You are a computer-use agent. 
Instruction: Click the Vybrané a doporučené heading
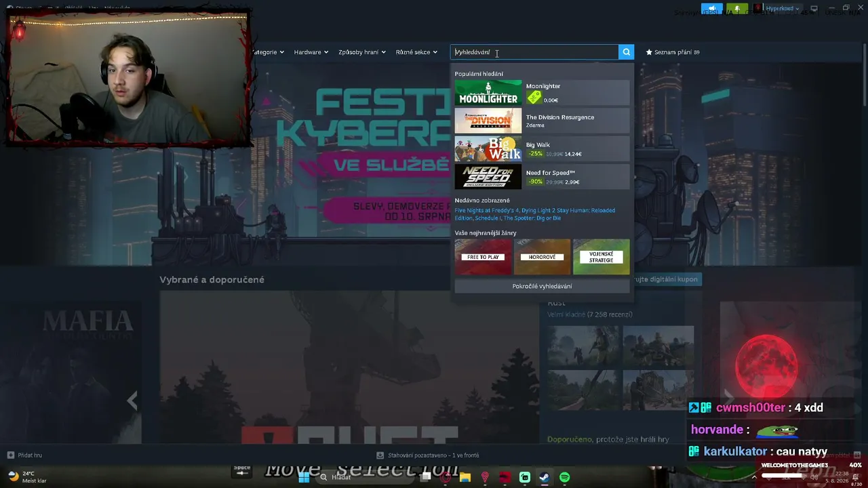212,279
